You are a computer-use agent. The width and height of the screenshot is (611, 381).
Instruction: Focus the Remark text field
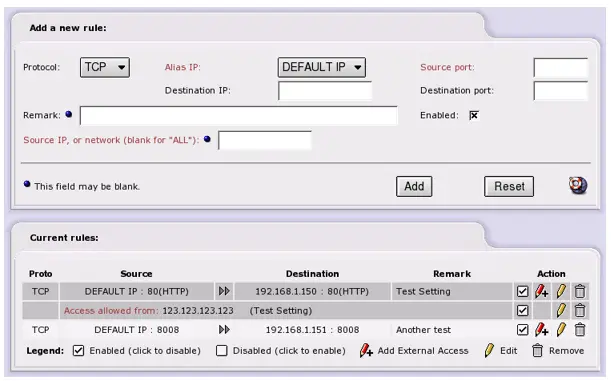238,115
